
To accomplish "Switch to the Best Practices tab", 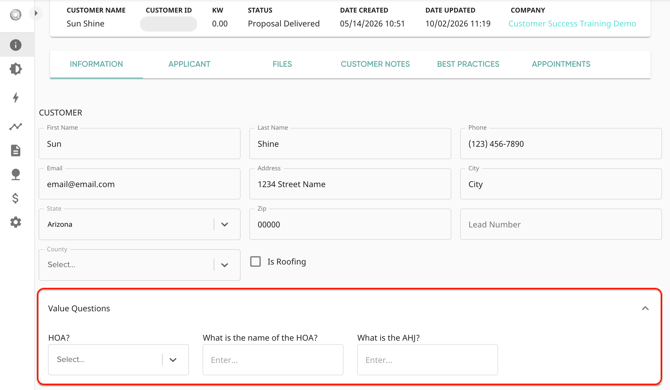I will pyautogui.click(x=468, y=64).
